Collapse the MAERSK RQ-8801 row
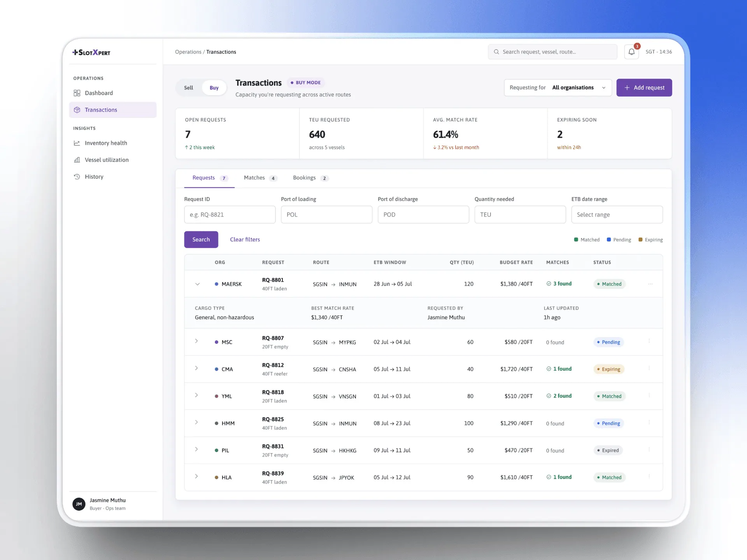The image size is (747, 560). coord(198,284)
